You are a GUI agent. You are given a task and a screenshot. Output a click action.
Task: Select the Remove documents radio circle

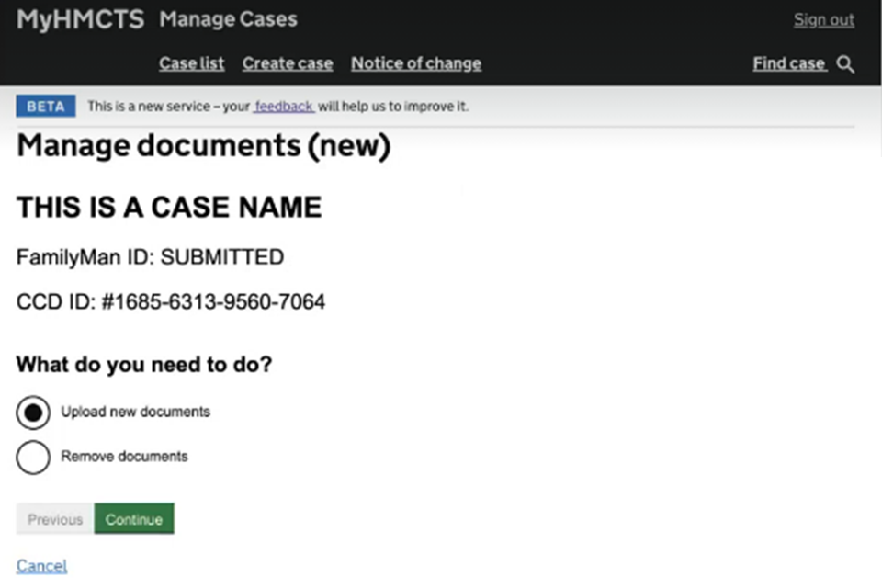33,457
